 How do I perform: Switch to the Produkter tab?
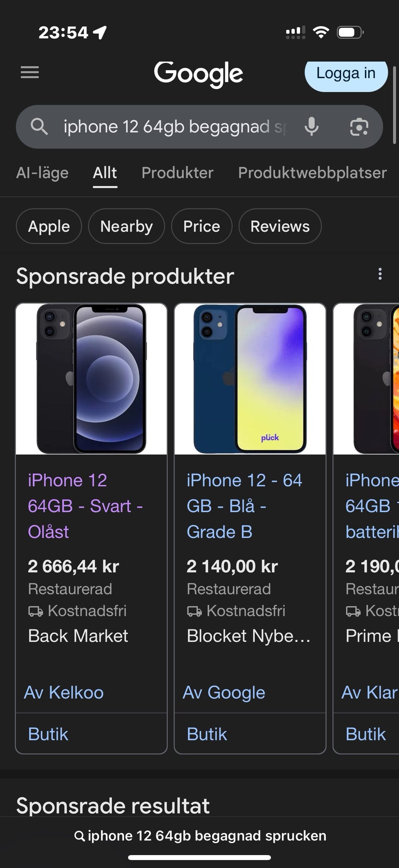(177, 173)
